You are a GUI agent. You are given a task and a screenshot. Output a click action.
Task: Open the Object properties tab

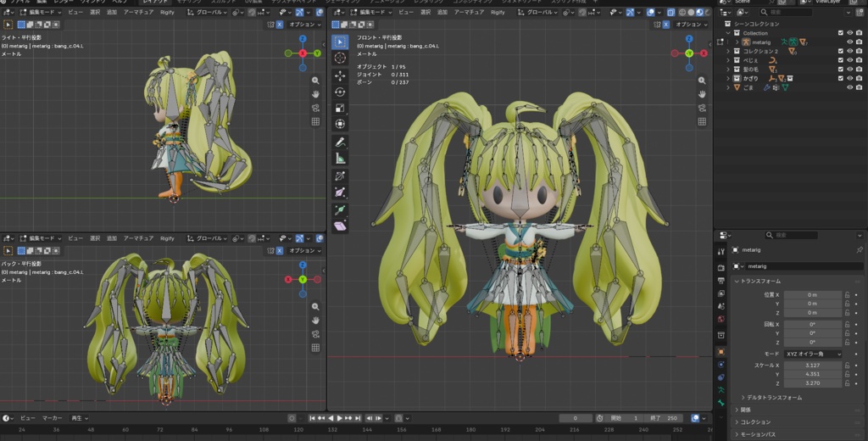pos(721,352)
